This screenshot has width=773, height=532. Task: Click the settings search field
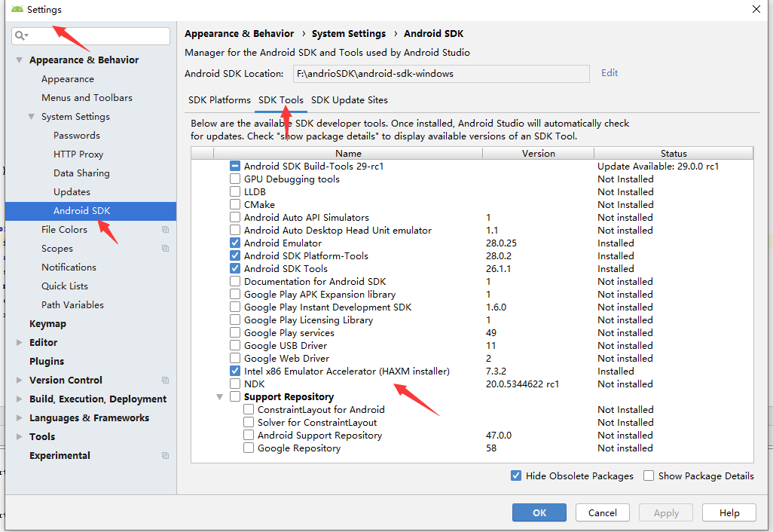click(90, 36)
